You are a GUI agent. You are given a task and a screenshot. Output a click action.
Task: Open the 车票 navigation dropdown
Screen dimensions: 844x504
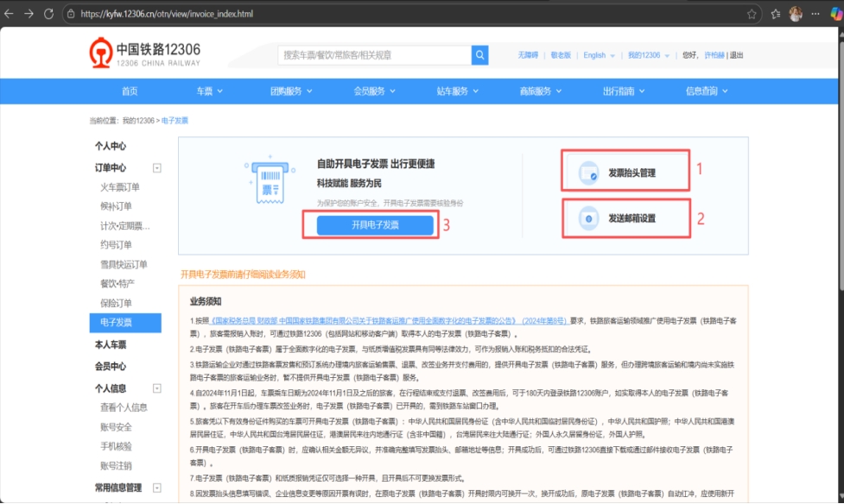209,91
